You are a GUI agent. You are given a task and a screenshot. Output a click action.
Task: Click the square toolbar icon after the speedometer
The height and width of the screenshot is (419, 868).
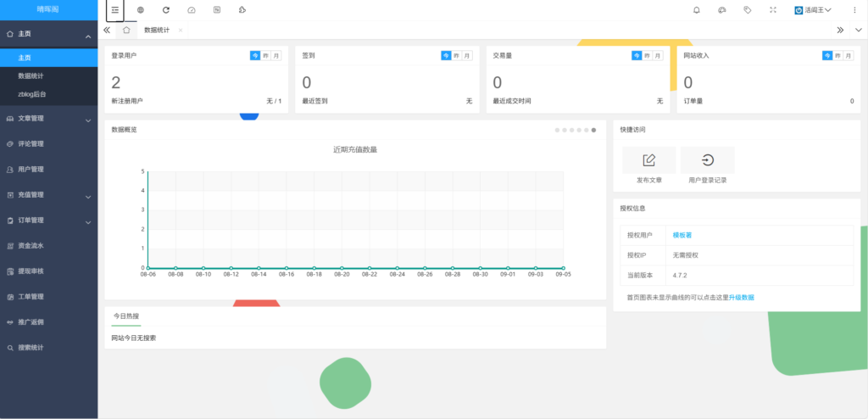(x=217, y=10)
